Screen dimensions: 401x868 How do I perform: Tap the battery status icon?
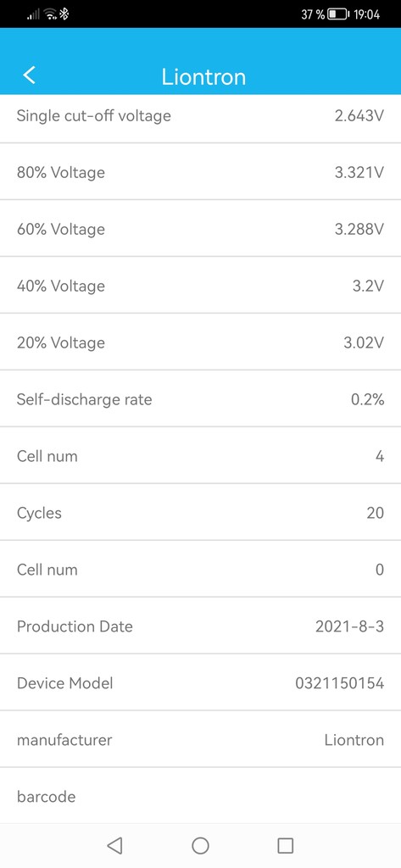338,14
